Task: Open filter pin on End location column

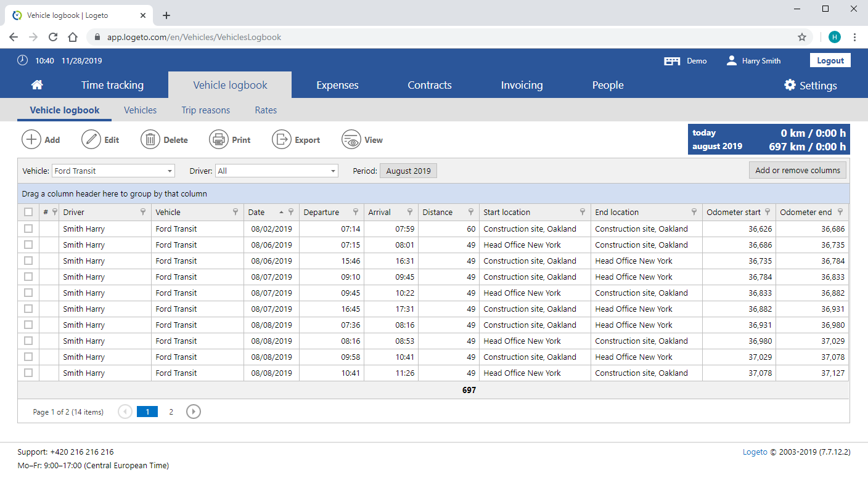Action: (694, 212)
